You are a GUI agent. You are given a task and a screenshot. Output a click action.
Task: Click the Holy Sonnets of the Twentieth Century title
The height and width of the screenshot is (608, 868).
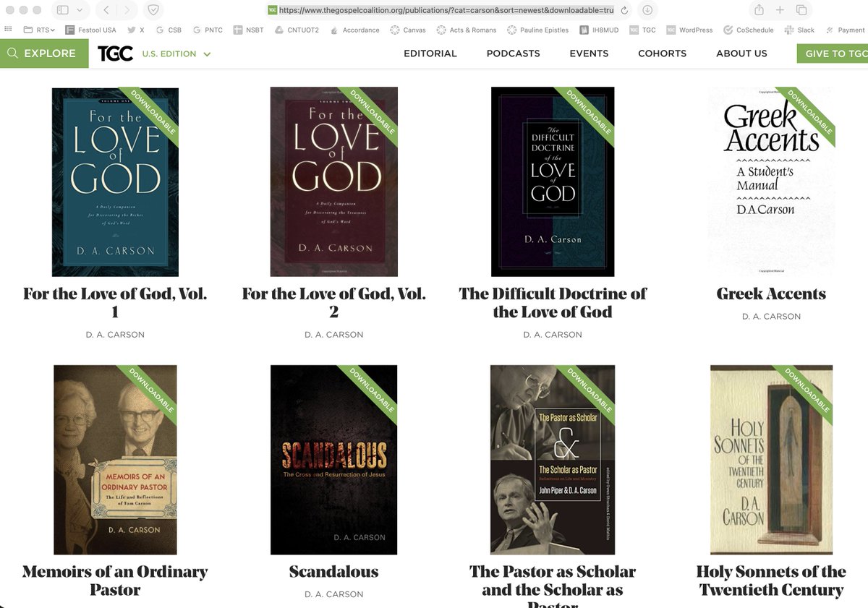pos(771,581)
